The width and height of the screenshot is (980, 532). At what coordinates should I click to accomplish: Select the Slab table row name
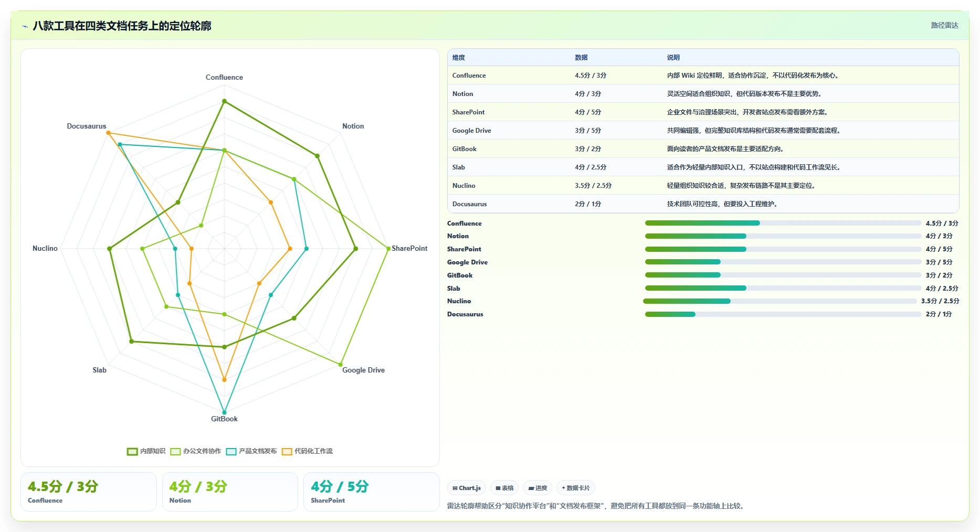pos(459,167)
